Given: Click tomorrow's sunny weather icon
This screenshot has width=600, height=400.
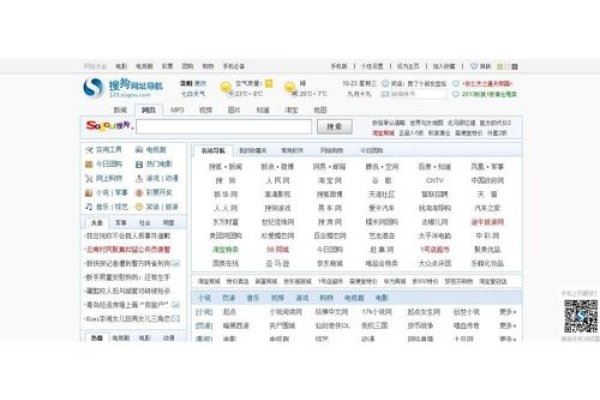Looking at the screenshot, I should click(290, 87).
